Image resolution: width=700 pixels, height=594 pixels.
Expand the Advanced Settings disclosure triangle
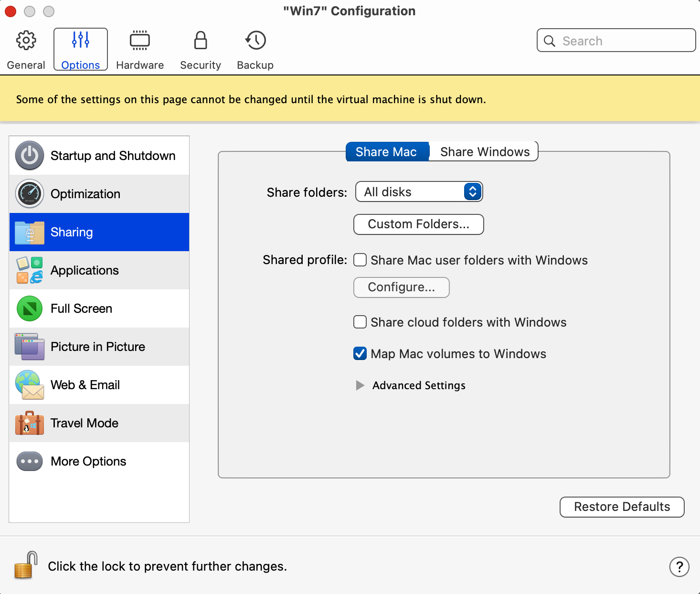[360, 385]
